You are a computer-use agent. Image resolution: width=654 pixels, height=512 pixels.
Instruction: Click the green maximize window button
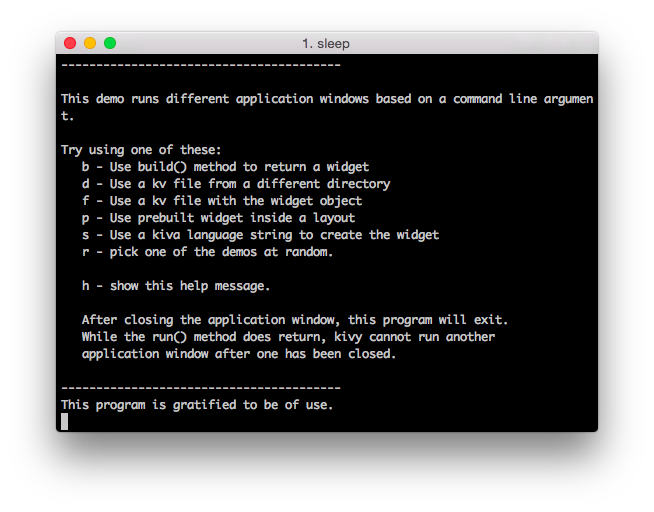coord(110,43)
